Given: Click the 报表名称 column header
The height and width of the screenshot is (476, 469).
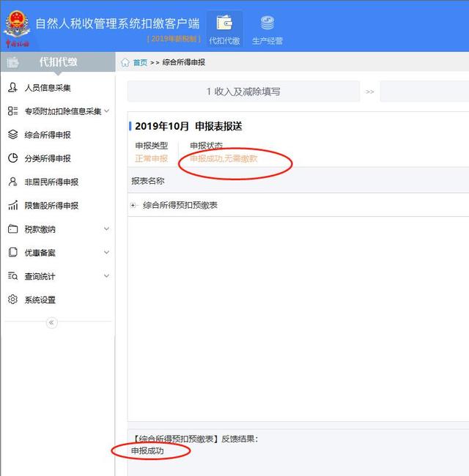Looking at the screenshot, I should tap(147, 181).
